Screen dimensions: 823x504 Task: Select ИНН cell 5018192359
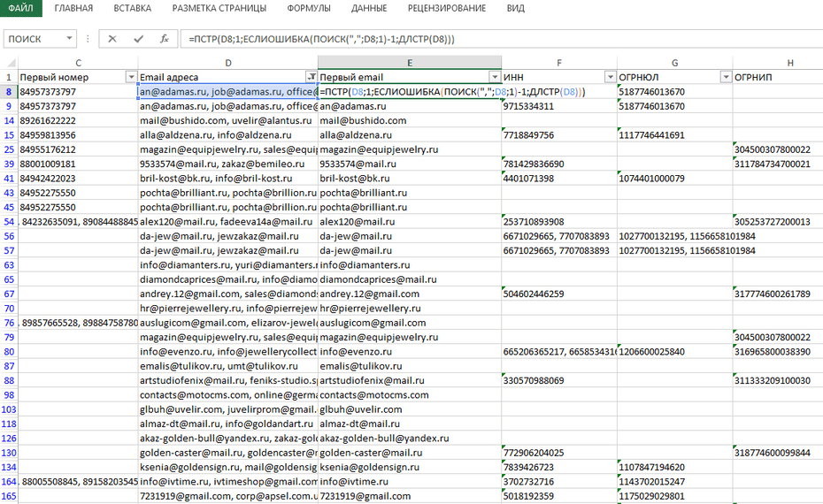[x=559, y=496]
